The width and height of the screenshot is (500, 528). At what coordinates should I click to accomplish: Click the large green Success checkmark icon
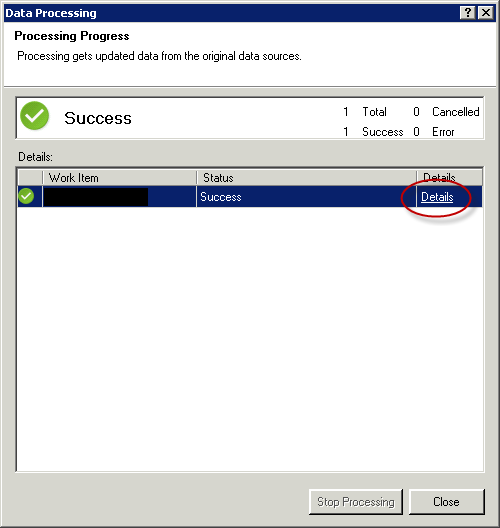coord(34,116)
